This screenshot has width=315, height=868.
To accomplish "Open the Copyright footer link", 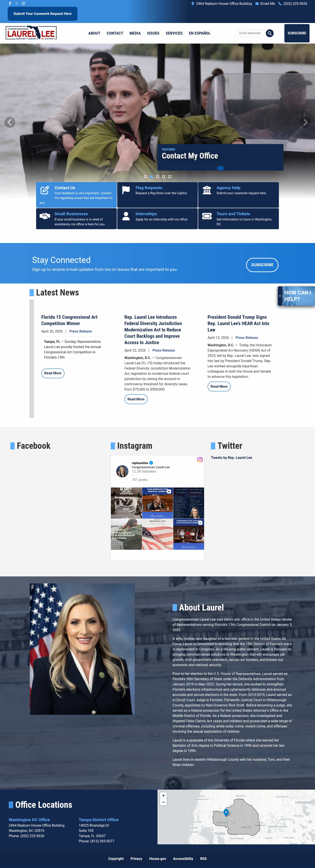I will click(x=116, y=859).
